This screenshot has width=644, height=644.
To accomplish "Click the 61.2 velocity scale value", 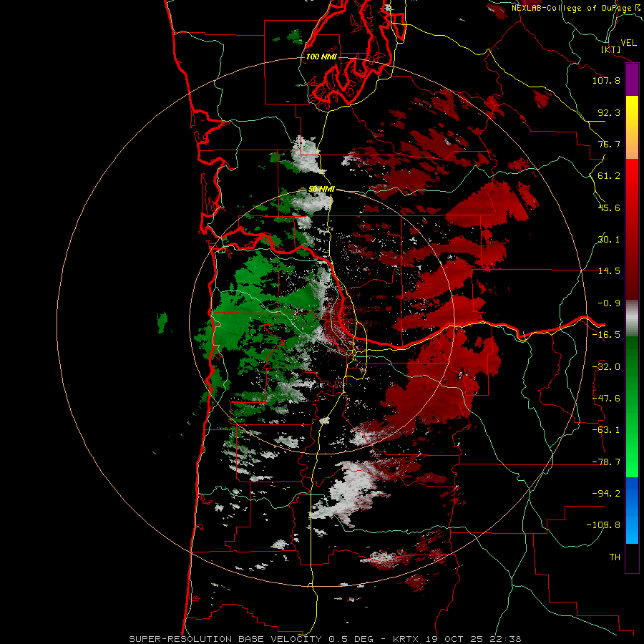I will click(609, 176).
